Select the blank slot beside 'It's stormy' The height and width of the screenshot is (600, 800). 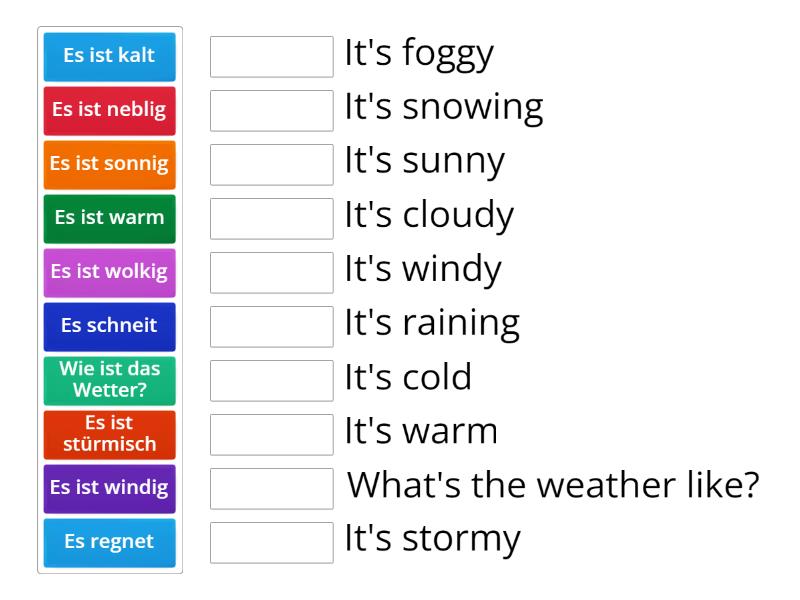tap(272, 543)
